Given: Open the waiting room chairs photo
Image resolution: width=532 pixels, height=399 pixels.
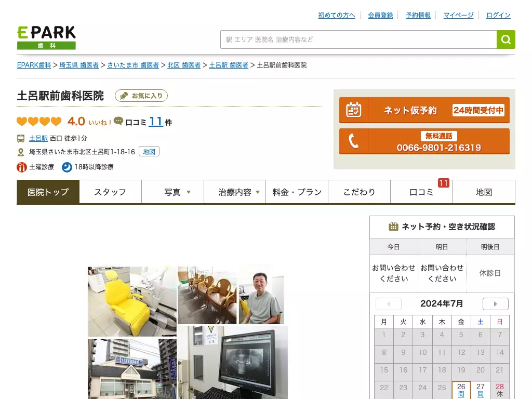Looking at the screenshot, I should pyautogui.click(x=207, y=295).
